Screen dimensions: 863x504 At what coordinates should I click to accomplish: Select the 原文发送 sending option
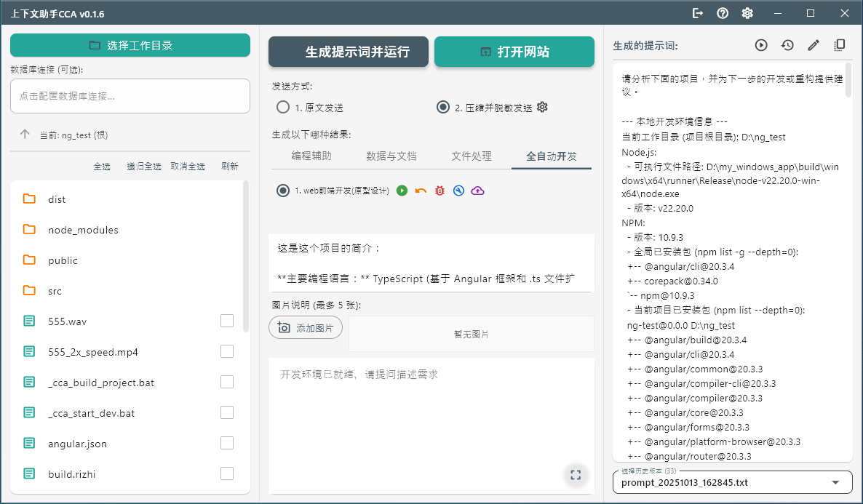282,106
